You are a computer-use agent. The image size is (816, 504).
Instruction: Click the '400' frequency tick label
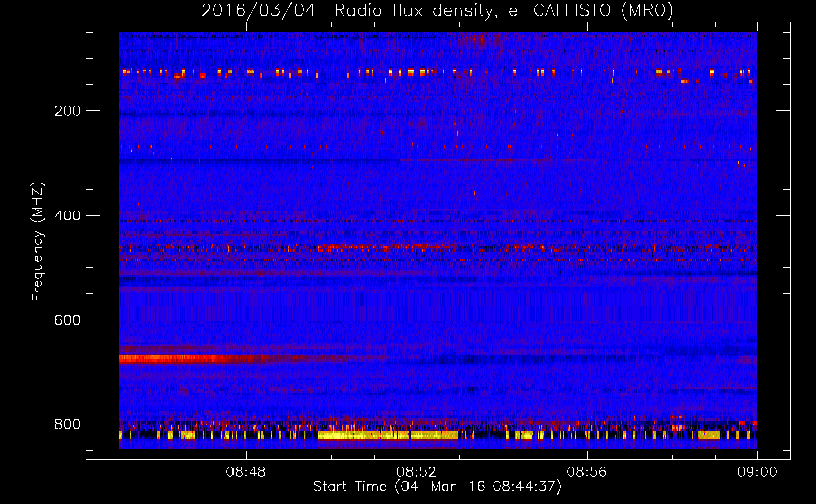(68, 216)
